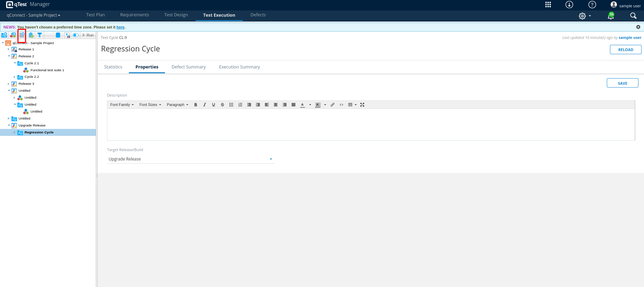The image size is (644, 287).
Task: Open the Test Design menu tab
Action: (176, 15)
